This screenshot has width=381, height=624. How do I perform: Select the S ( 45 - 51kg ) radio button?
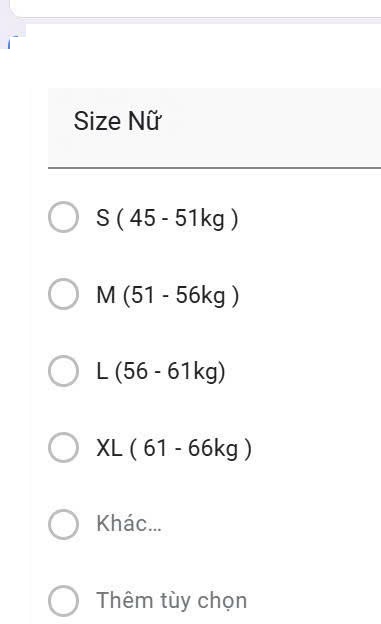coord(63,217)
